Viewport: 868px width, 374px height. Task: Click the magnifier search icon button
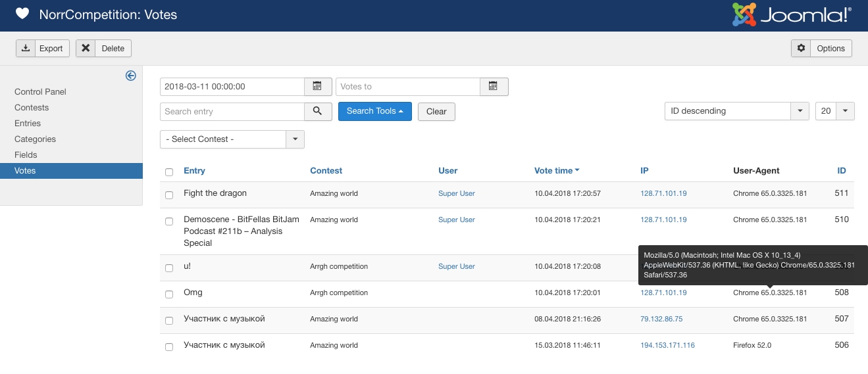(x=318, y=111)
